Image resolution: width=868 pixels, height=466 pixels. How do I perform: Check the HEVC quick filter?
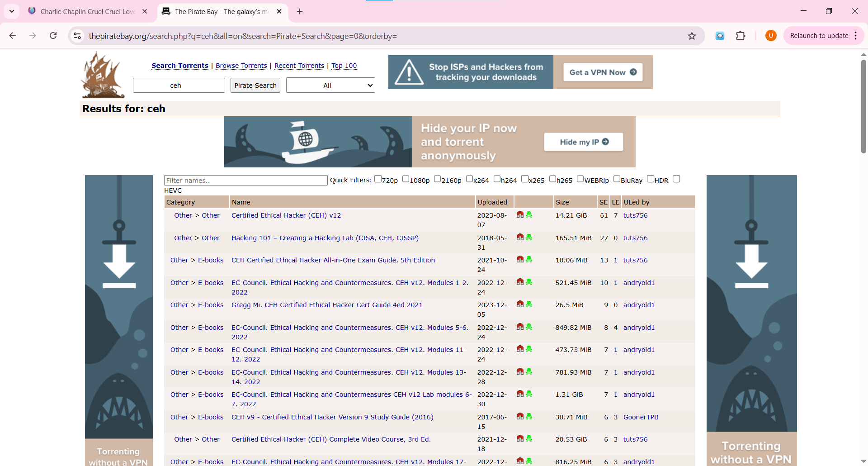676,179
